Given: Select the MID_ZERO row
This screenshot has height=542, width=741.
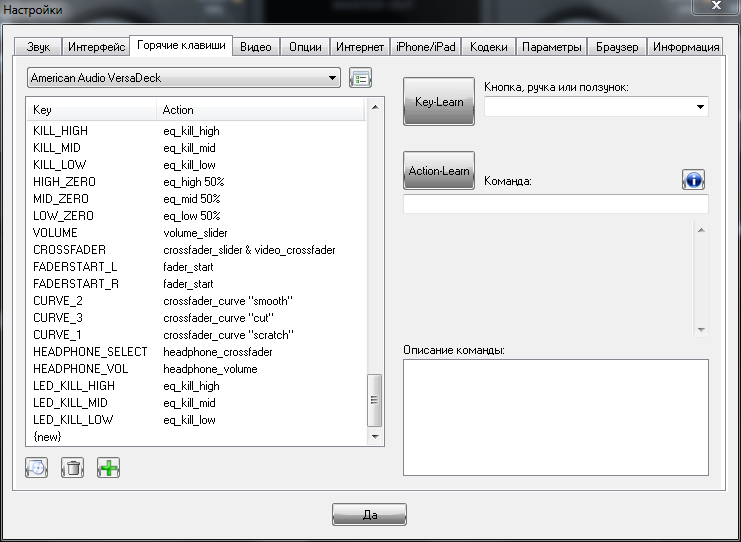Looking at the screenshot, I should pos(196,199).
